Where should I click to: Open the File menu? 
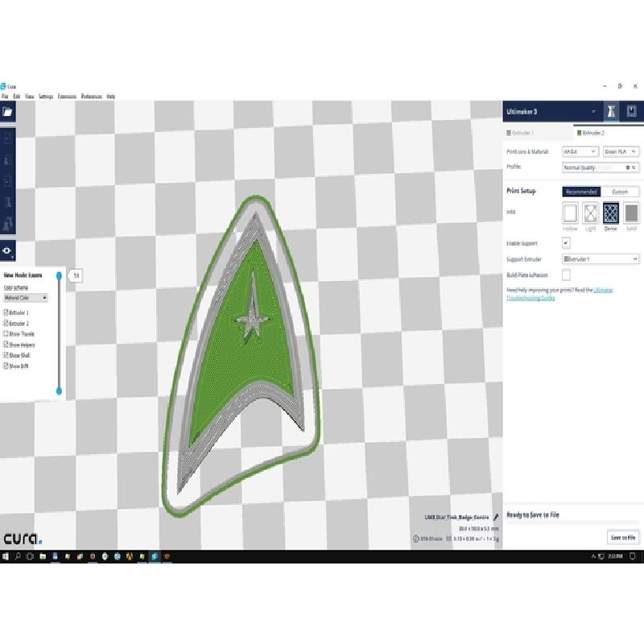5,97
